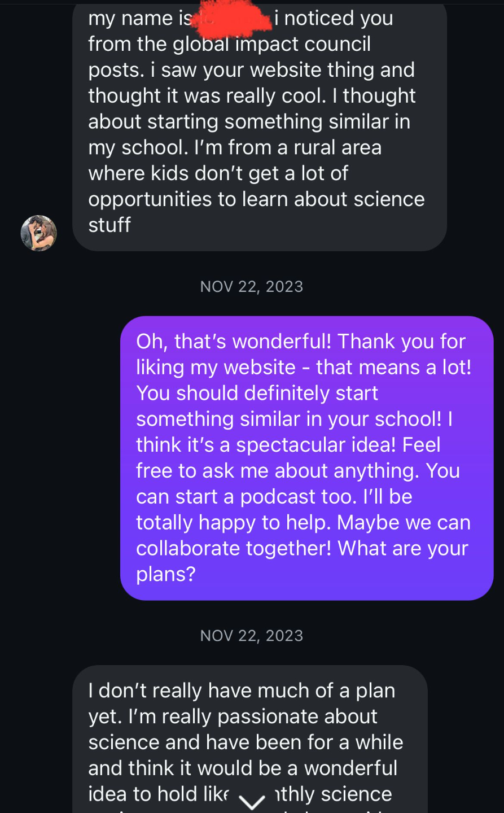Viewport: 504px width, 813px height.
Task: Click the "opportunities to learn about science" line
Action: [256, 199]
